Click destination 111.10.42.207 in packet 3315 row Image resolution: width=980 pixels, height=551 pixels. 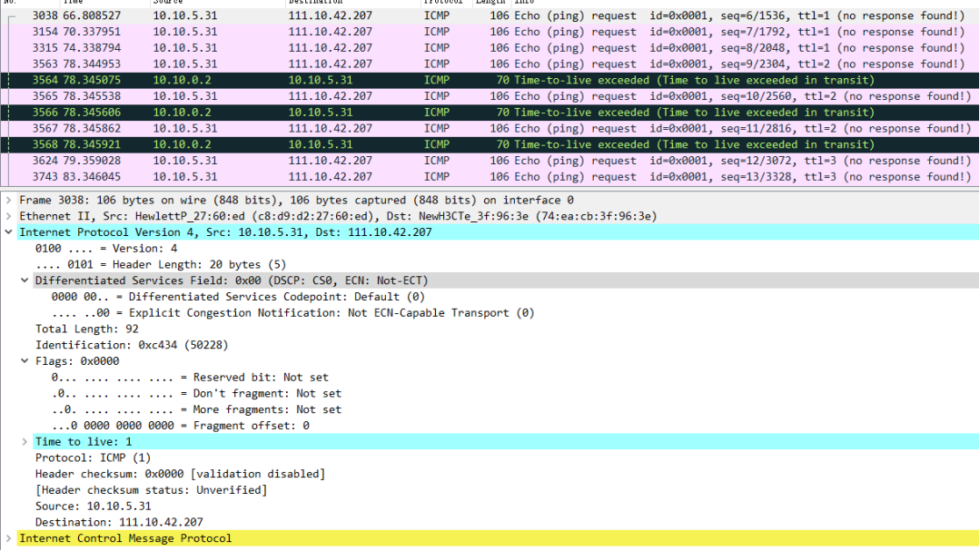[330, 48]
